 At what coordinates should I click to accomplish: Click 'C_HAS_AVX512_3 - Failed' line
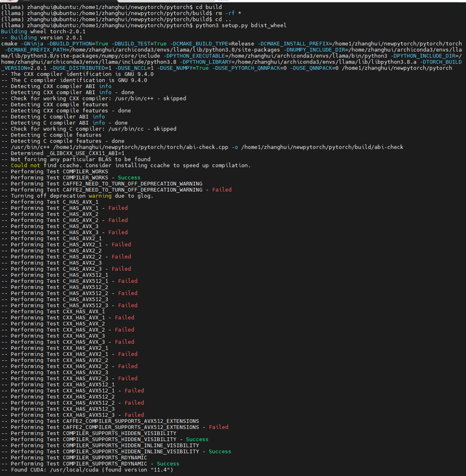[x=69, y=305]
